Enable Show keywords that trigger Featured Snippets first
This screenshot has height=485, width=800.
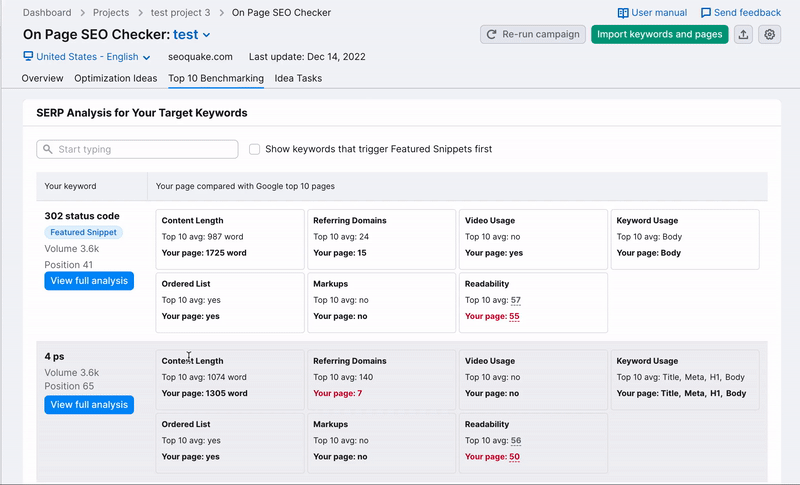coord(255,149)
